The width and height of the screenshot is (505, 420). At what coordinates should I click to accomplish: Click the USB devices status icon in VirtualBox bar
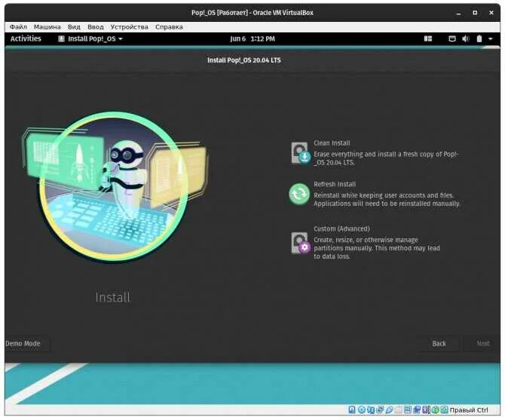[389, 409]
